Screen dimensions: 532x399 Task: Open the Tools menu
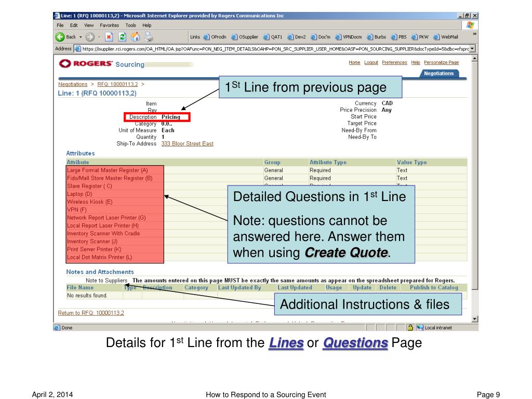coord(130,25)
